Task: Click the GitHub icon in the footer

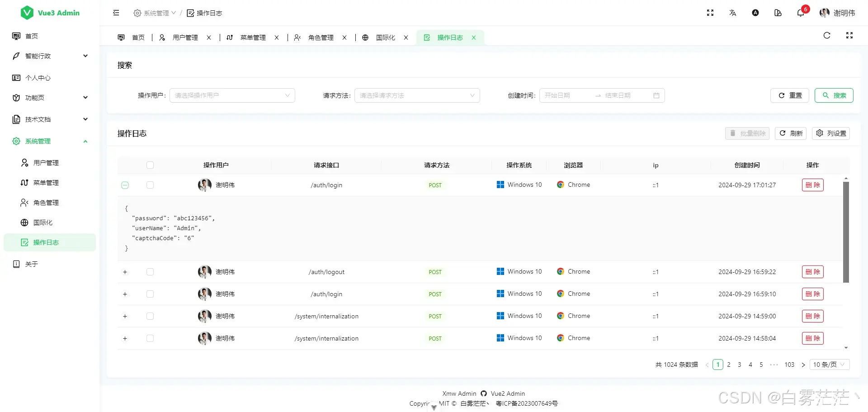Action: pyautogui.click(x=484, y=393)
